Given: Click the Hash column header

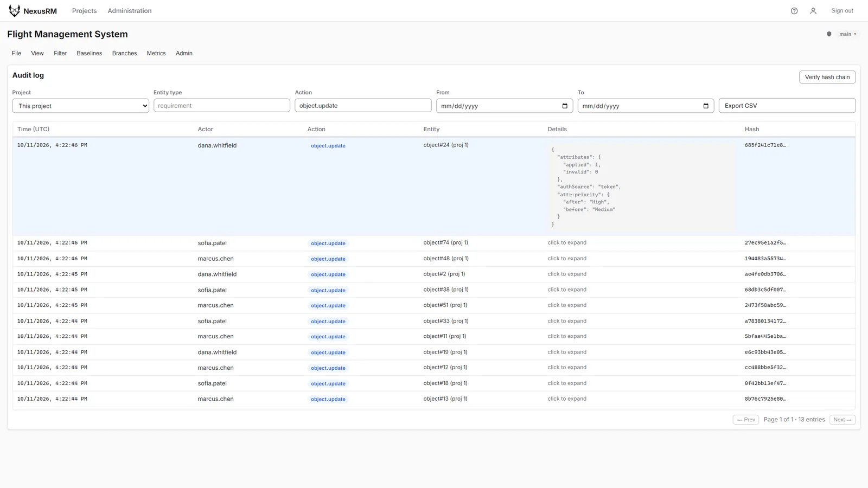Looking at the screenshot, I should point(752,129).
